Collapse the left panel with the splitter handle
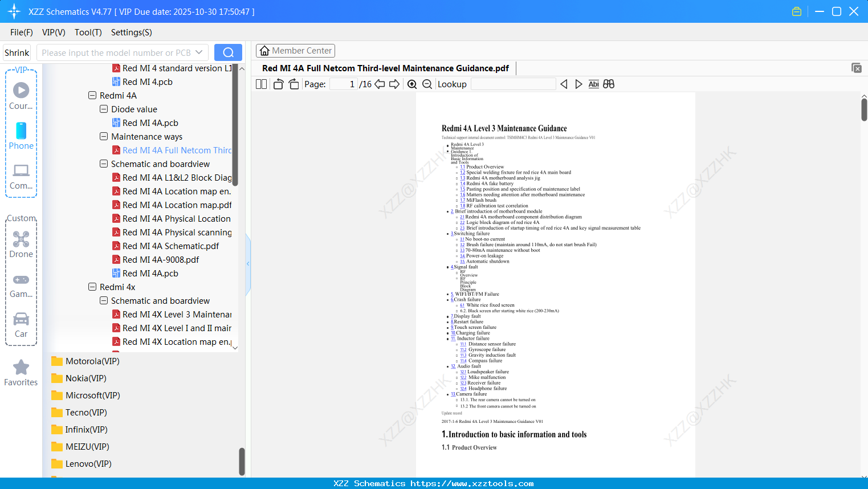 click(248, 264)
